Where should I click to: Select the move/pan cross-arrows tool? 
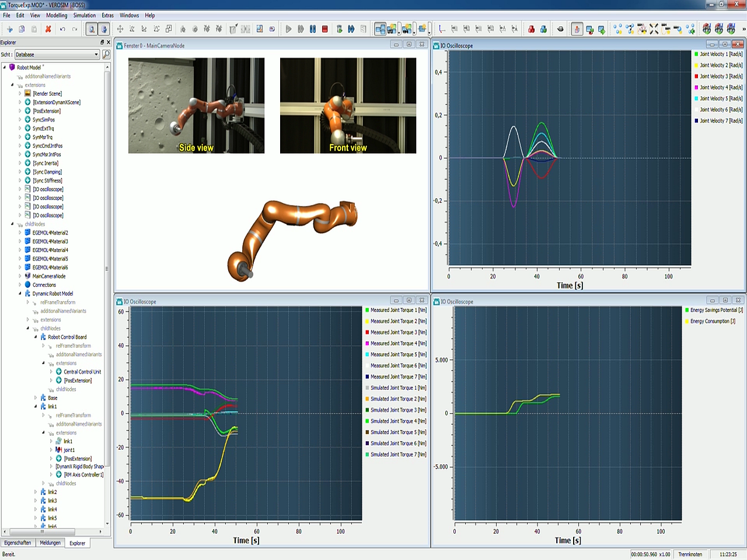[120, 29]
